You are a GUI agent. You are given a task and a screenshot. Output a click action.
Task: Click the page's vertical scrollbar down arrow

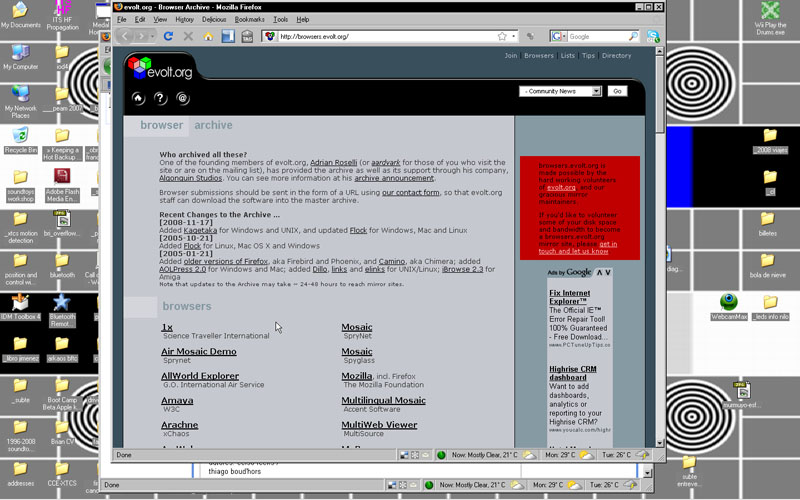(659, 442)
